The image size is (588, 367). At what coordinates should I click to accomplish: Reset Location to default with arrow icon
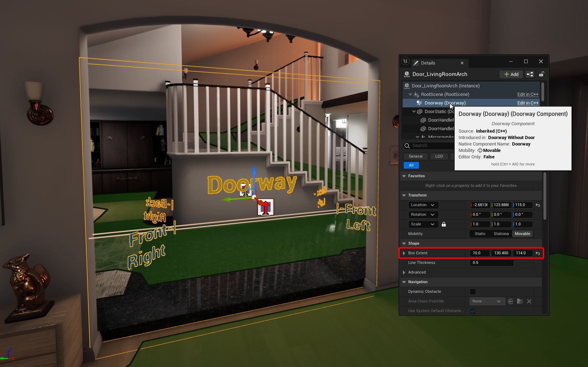click(x=538, y=205)
